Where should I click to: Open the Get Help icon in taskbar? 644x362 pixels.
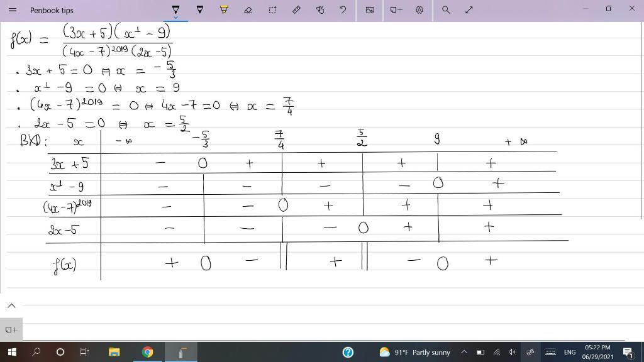pos(348,352)
